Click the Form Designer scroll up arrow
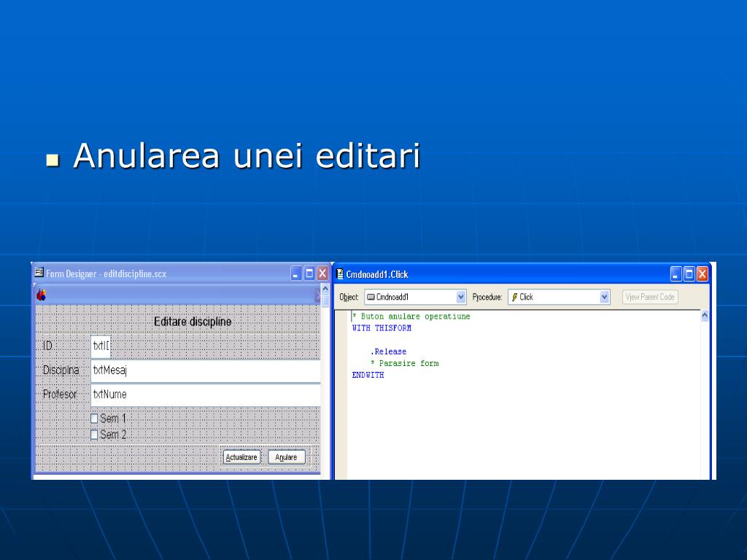The width and height of the screenshot is (747, 560). click(325, 289)
